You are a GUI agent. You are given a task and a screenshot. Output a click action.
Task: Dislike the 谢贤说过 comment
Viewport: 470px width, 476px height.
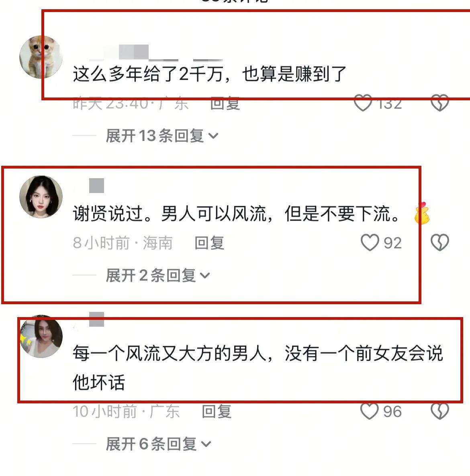pos(439,242)
